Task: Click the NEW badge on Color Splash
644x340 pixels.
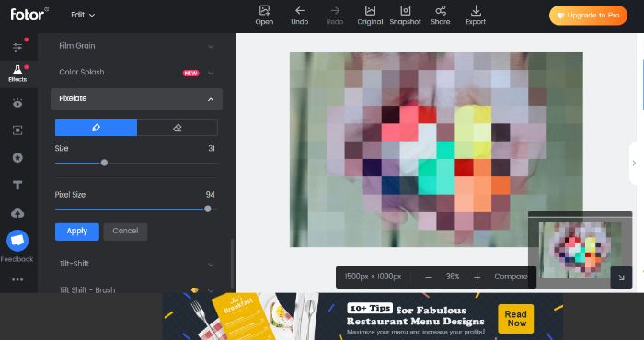Action: click(191, 73)
